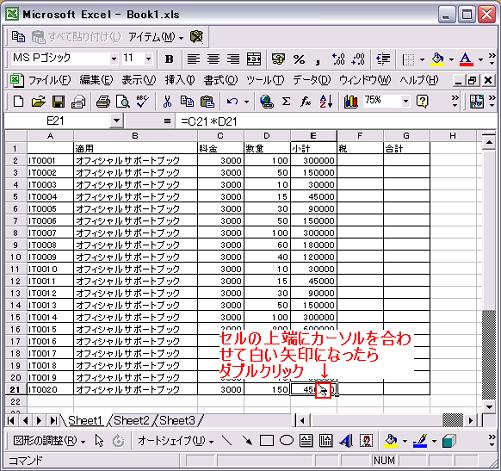Open the 図形の調整(R) drawing menu
501x471 pixels.
click(49, 441)
